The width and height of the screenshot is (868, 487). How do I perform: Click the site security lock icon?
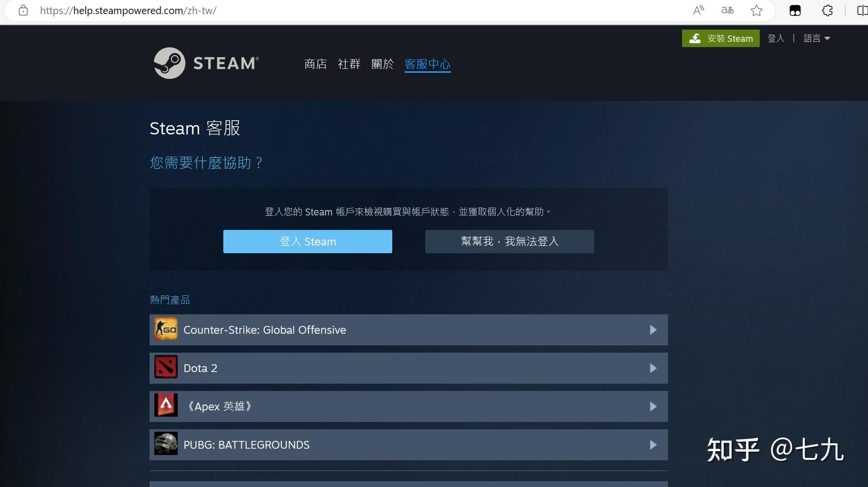[x=23, y=10]
